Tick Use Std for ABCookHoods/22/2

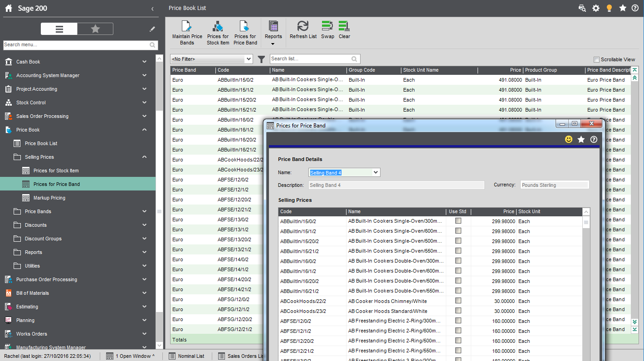pyautogui.click(x=458, y=301)
